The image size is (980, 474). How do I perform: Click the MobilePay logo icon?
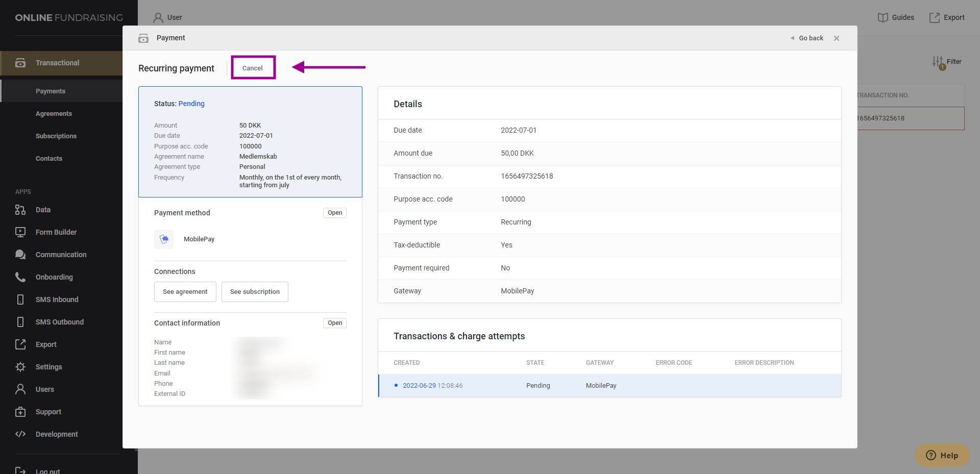pos(164,239)
